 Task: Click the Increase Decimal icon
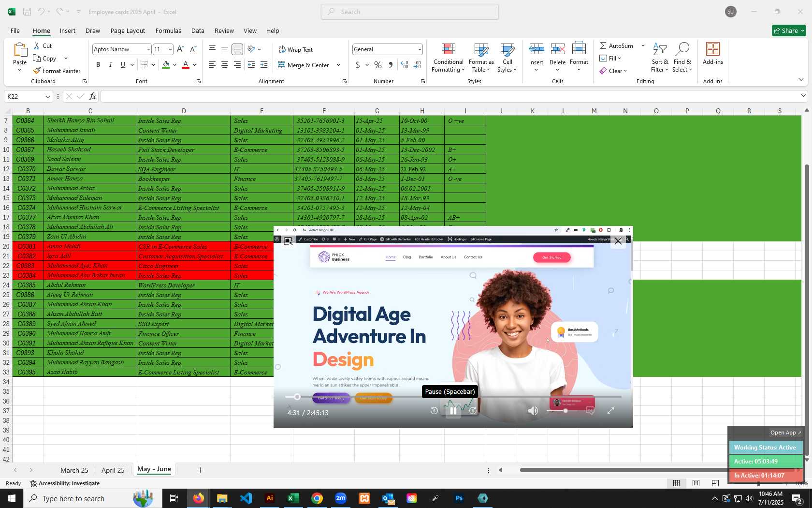(x=405, y=65)
